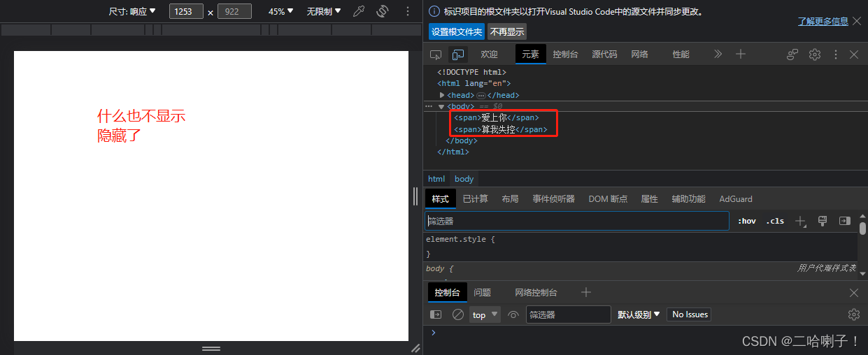Click the 不再显示 button
Viewport: 868px width, 355px height.
coord(507,31)
